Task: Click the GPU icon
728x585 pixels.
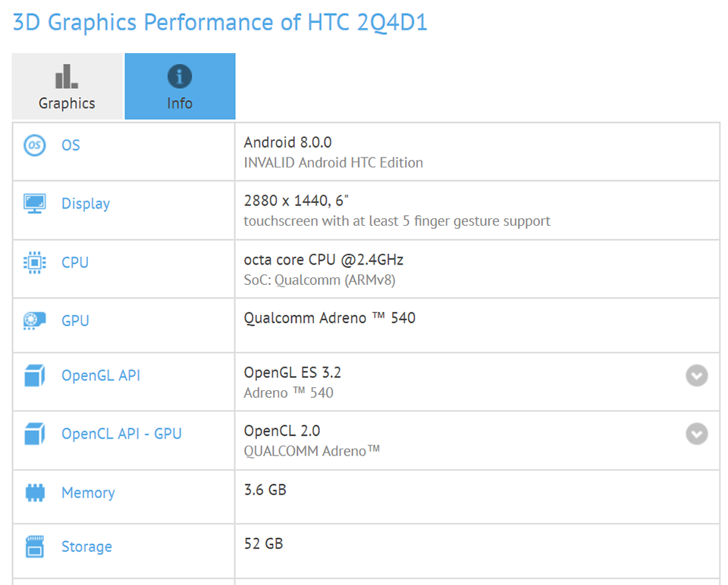Action: pyautogui.click(x=34, y=321)
